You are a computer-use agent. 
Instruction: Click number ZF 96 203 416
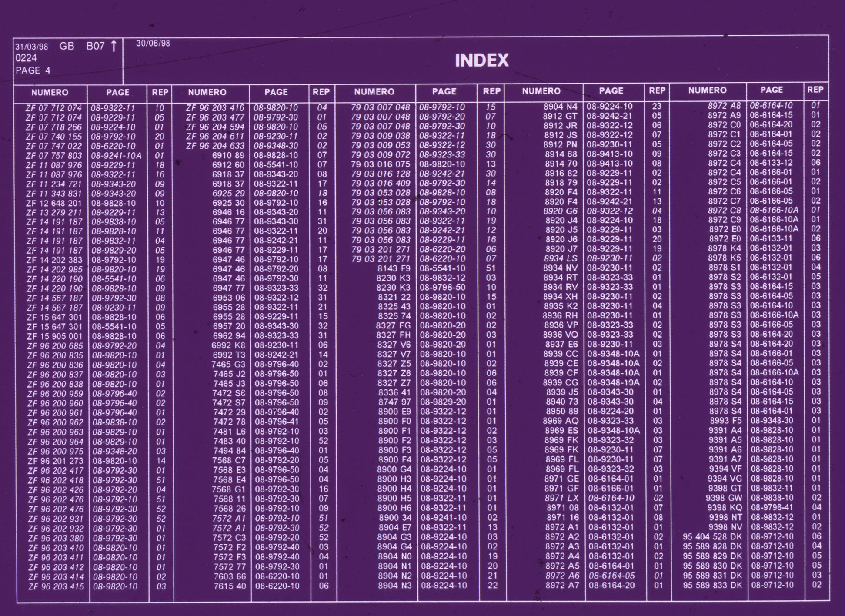(215, 107)
